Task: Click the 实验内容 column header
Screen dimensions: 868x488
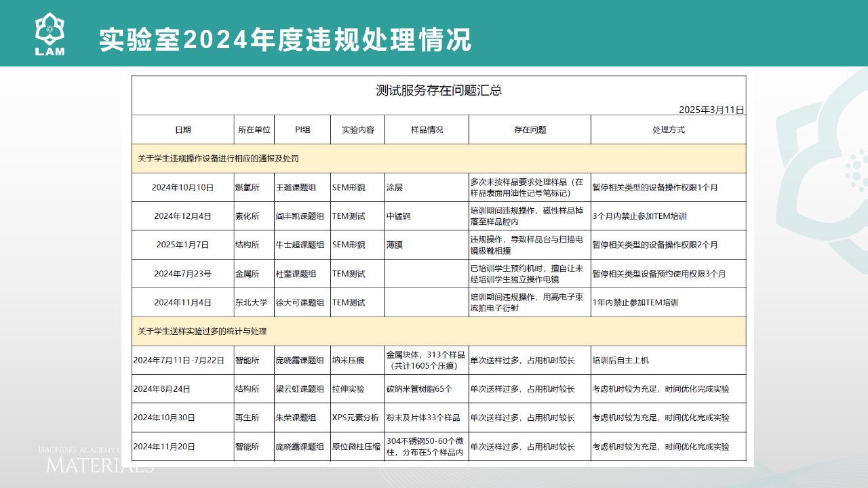Action: click(357, 129)
